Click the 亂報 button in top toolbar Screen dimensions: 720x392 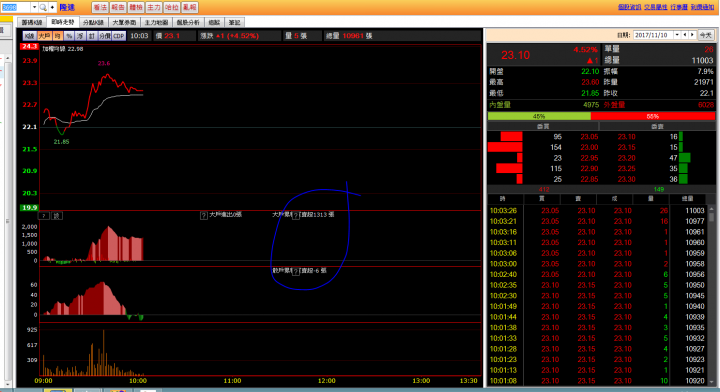tap(190, 7)
